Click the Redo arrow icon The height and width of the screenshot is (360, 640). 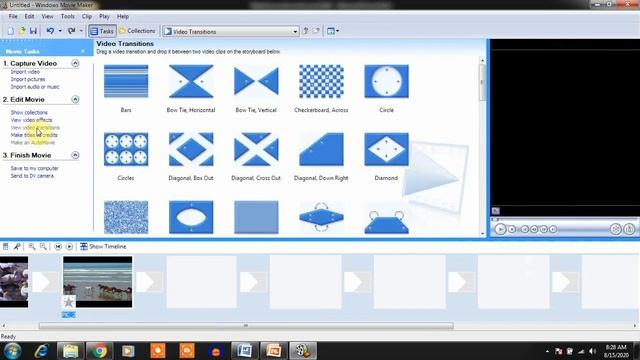tap(71, 31)
